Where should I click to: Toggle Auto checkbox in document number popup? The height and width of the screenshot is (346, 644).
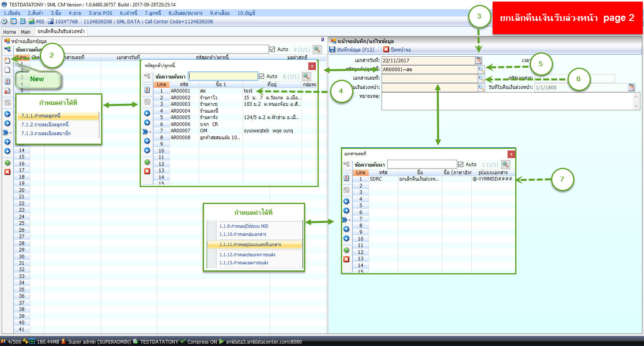(461, 164)
